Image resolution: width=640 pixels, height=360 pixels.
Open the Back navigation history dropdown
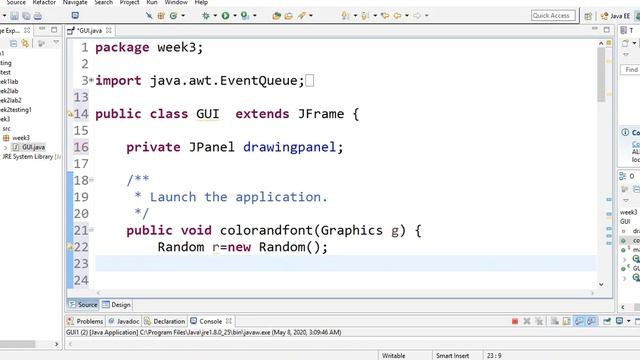point(407,16)
